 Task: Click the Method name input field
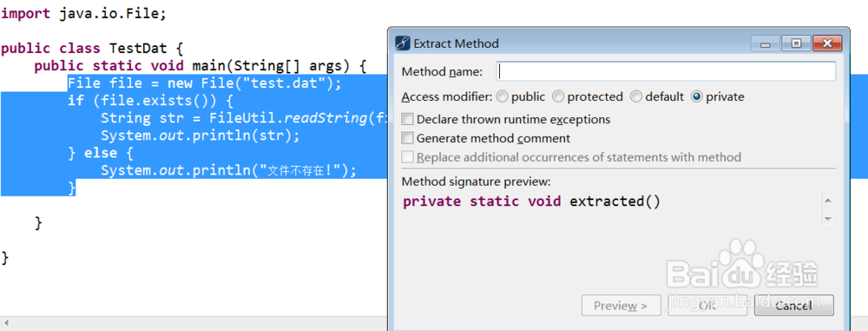click(x=666, y=71)
